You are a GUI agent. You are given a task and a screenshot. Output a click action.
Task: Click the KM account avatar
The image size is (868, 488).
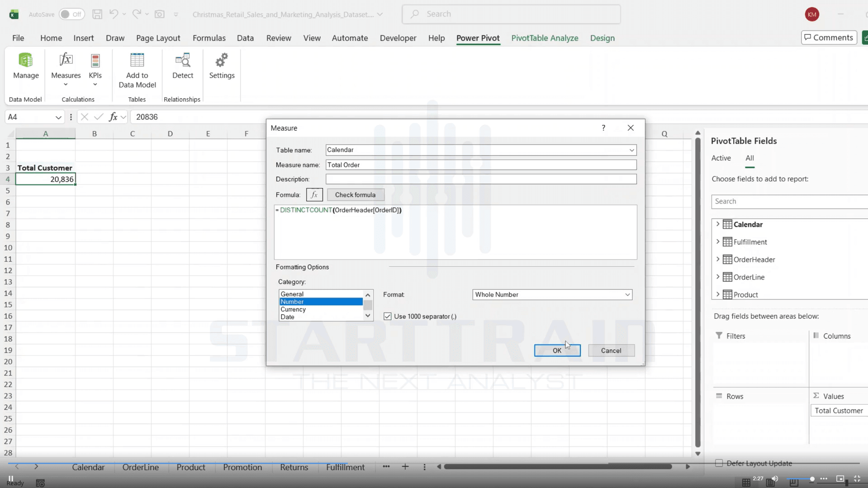click(x=812, y=14)
